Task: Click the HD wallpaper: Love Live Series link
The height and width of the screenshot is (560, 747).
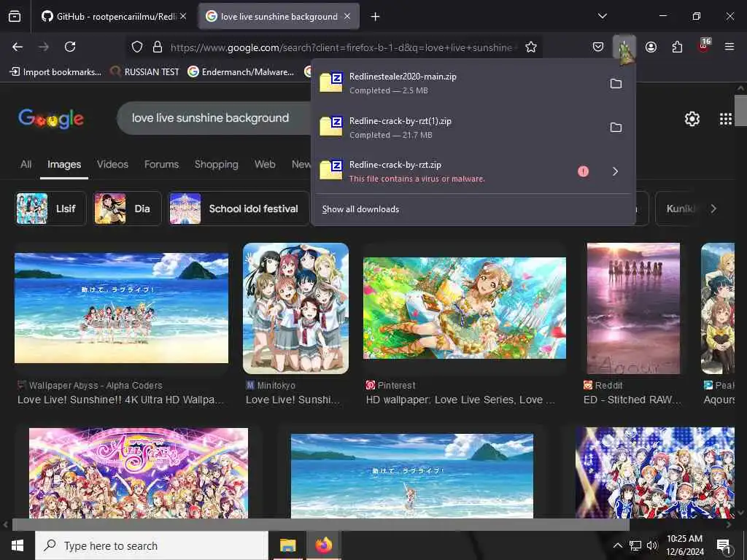Action: pyautogui.click(x=460, y=400)
